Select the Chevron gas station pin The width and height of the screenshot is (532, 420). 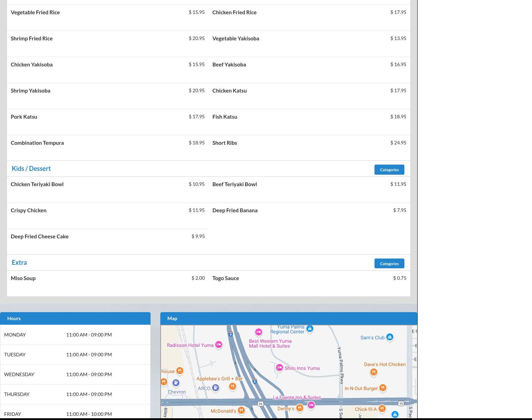[x=176, y=383]
